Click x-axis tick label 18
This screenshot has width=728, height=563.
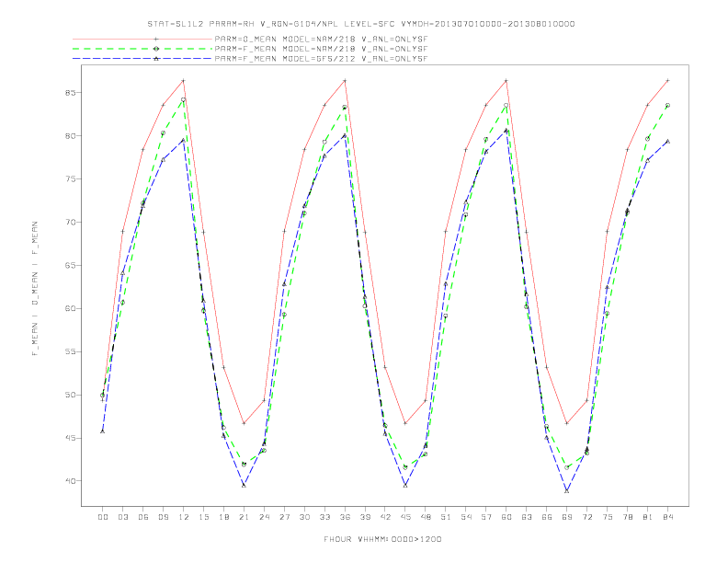point(223,517)
